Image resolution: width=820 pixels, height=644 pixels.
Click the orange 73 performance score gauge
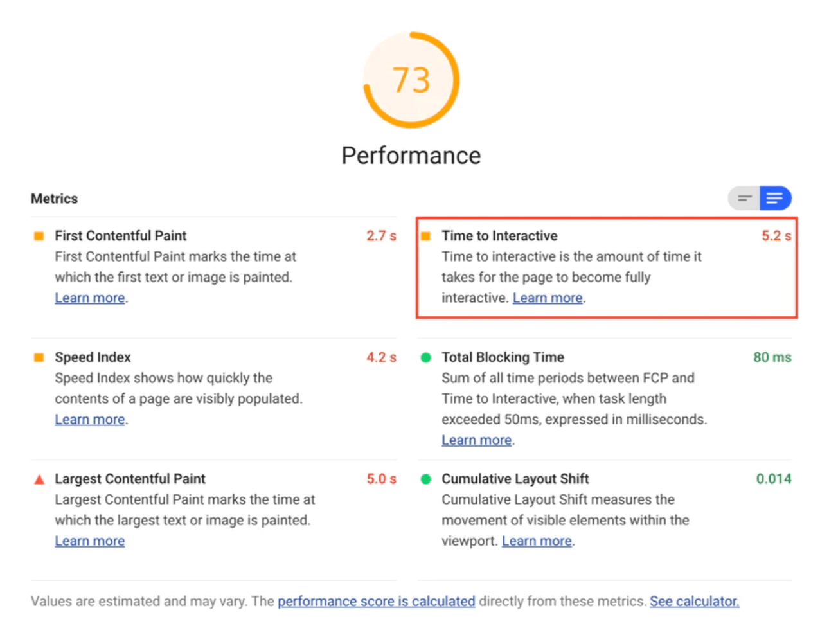click(411, 80)
